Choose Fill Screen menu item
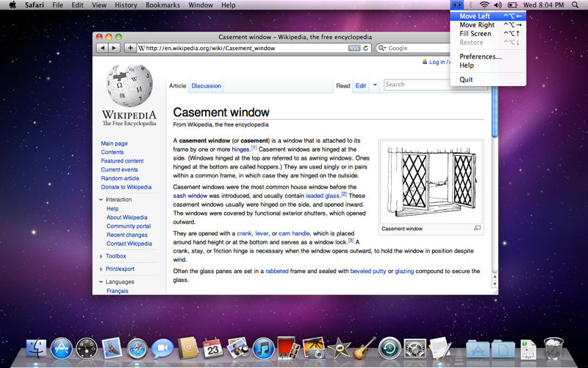The width and height of the screenshot is (588, 368). [x=488, y=33]
